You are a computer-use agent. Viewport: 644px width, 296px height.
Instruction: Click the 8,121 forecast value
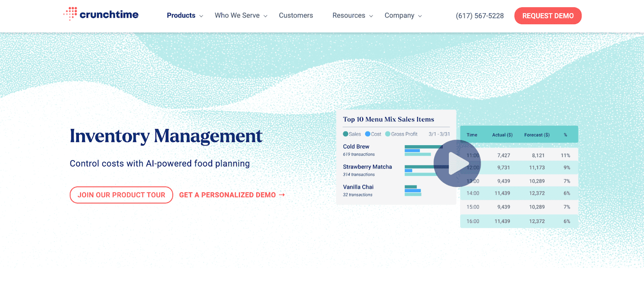tap(538, 155)
